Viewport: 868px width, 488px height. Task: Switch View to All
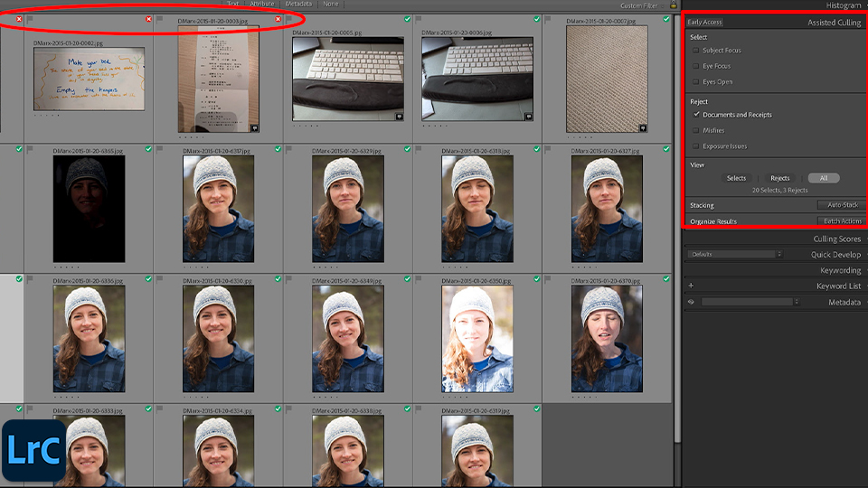click(824, 178)
